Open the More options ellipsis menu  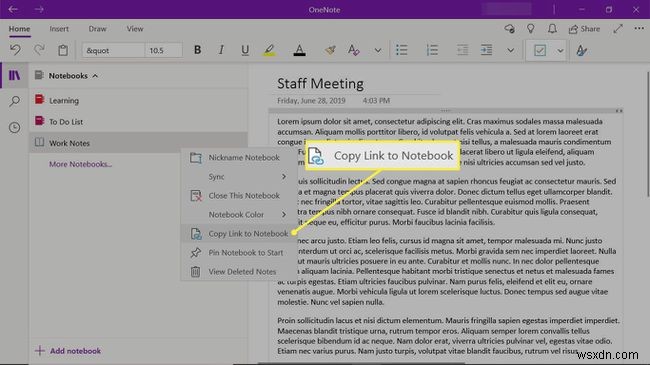click(x=639, y=29)
